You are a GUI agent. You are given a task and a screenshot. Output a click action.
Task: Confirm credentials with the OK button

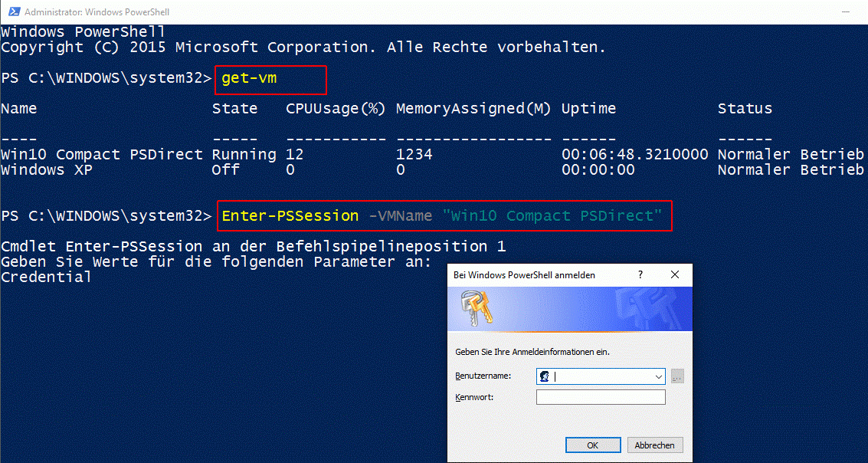(593, 445)
